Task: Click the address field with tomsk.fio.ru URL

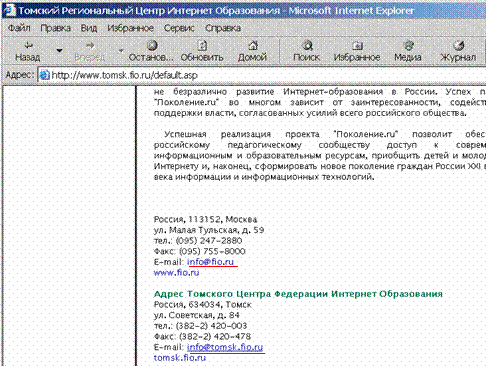Action: point(262,75)
